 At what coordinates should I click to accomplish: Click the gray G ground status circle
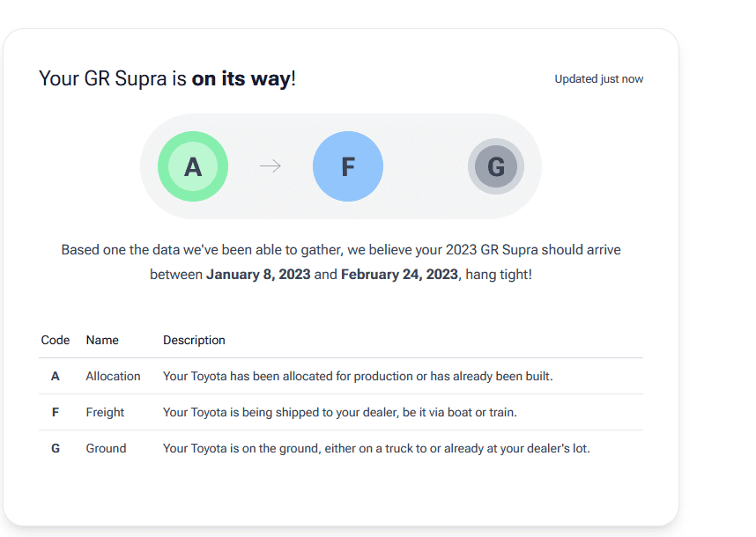[496, 166]
